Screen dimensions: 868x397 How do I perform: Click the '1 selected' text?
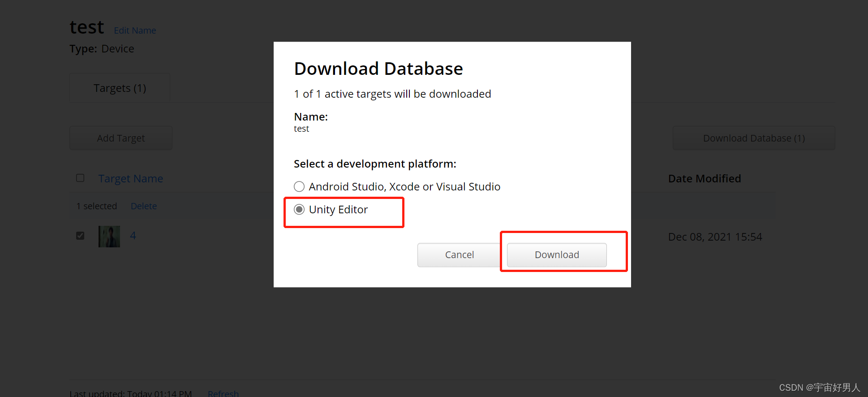(x=97, y=206)
